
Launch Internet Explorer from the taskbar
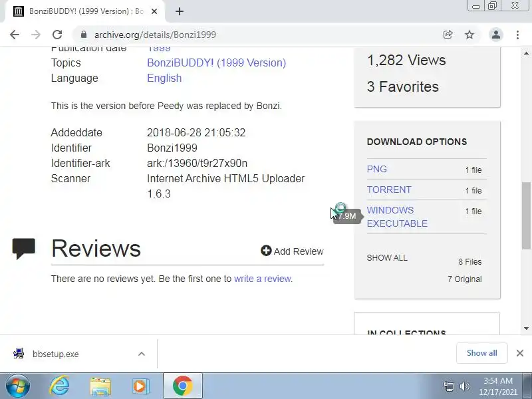point(59,386)
